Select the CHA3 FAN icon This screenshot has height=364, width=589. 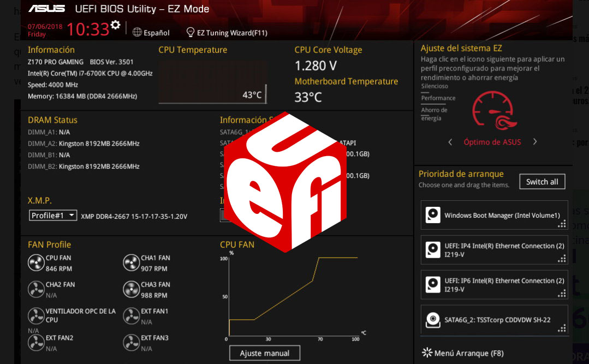click(x=132, y=289)
